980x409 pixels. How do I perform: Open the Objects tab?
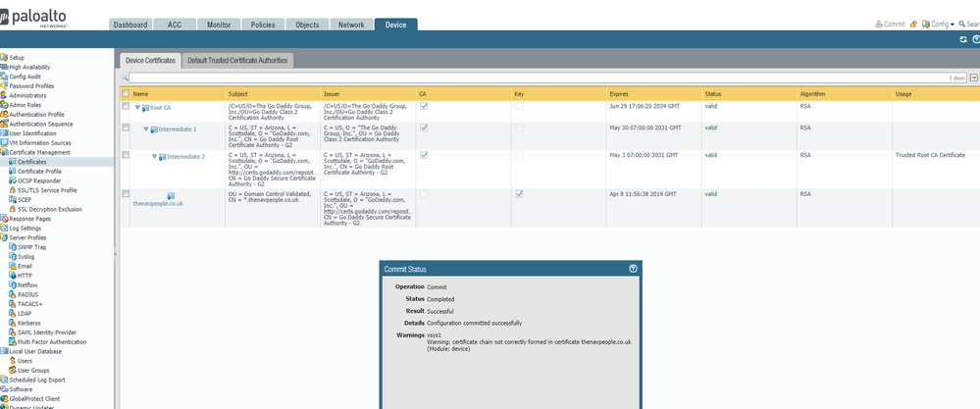[x=307, y=25]
